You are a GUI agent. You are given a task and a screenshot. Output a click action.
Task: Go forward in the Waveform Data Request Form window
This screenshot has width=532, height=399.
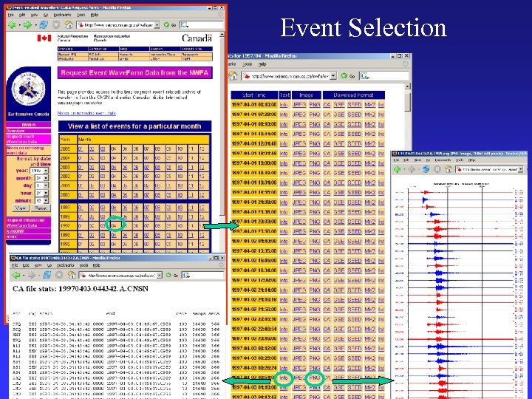(27, 25)
